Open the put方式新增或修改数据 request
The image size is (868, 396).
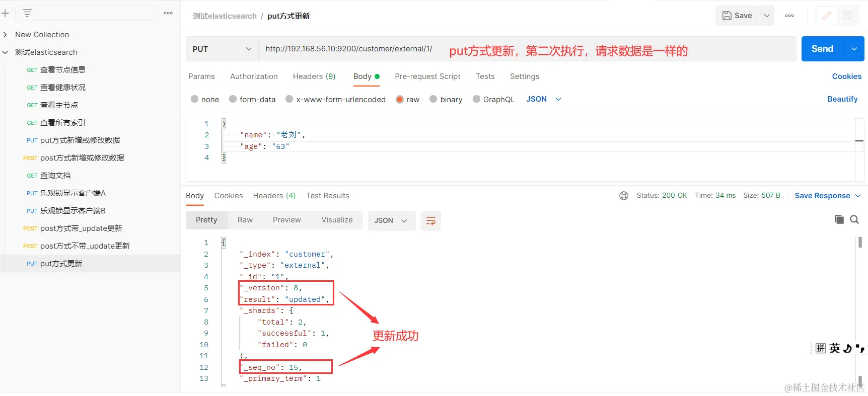(80, 140)
